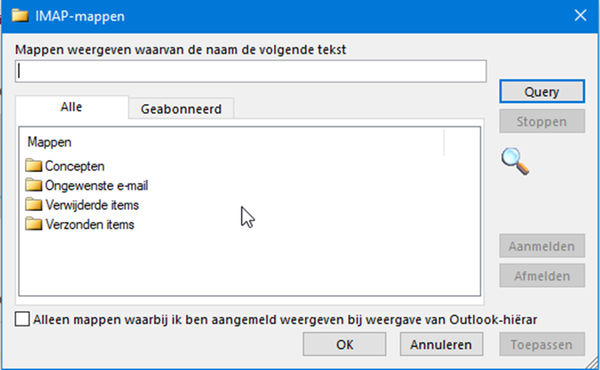Click the Annuleren button

coord(441,344)
